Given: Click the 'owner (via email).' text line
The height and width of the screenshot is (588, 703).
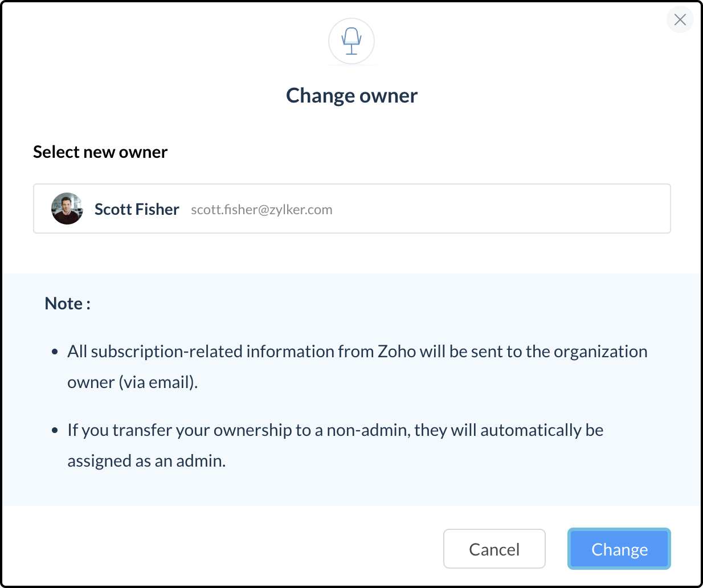Looking at the screenshot, I should pyautogui.click(x=133, y=382).
